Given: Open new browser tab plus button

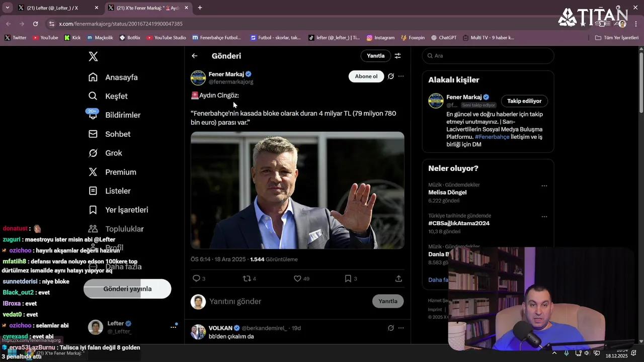Looking at the screenshot, I should (x=200, y=8).
